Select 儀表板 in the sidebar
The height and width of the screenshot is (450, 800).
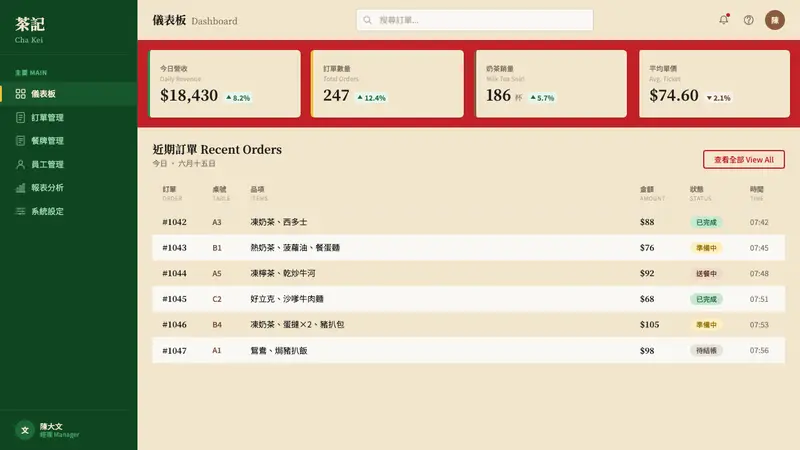coord(68,94)
